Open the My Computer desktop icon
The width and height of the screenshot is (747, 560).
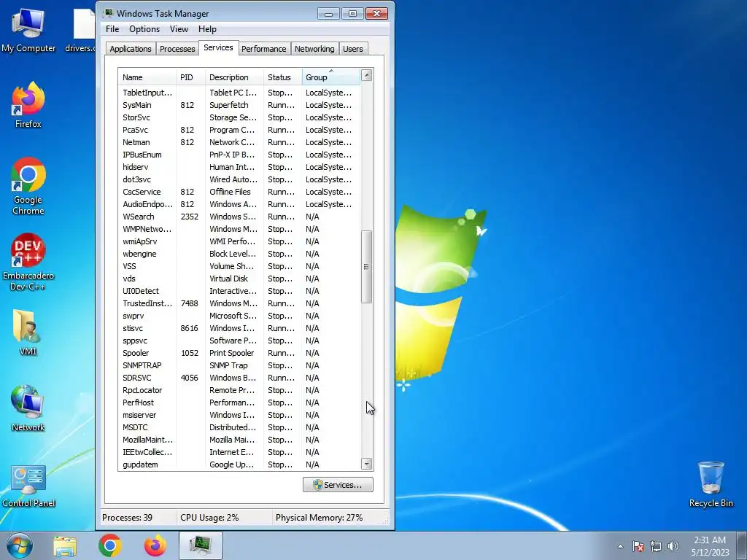tap(28, 31)
